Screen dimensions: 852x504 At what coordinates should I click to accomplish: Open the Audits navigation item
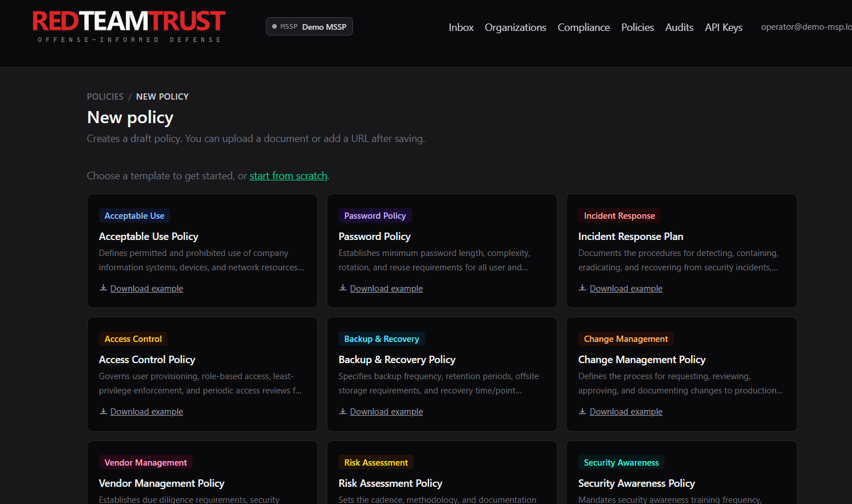679,27
